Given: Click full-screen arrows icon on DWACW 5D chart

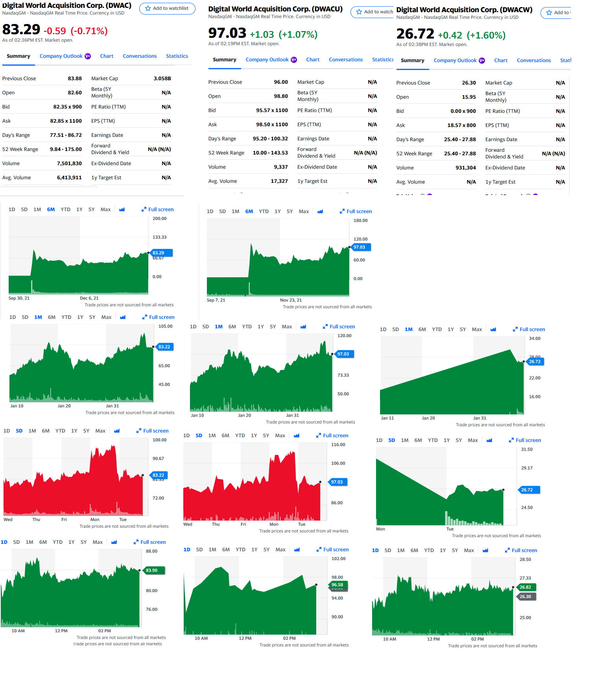Looking at the screenshot, I should pyautogui.click(x=511, y=440).
